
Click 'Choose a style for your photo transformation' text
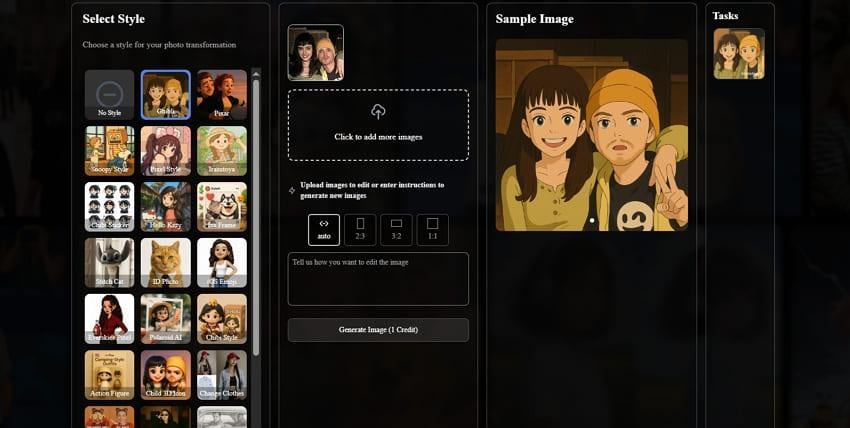coord(159,45)
